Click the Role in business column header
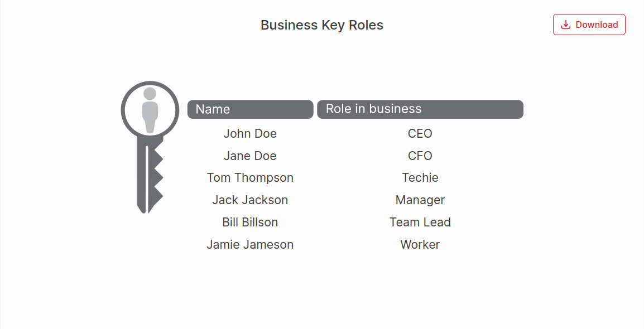 420,109
